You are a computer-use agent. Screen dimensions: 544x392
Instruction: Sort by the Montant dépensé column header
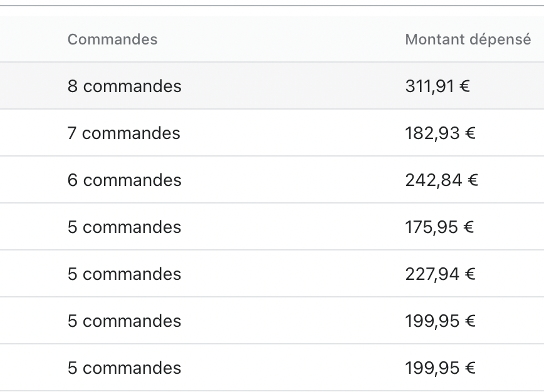[x=468, y=39]
